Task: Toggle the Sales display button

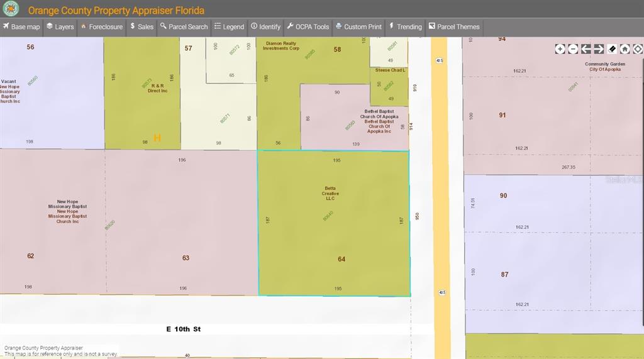Action: point(142,27)
